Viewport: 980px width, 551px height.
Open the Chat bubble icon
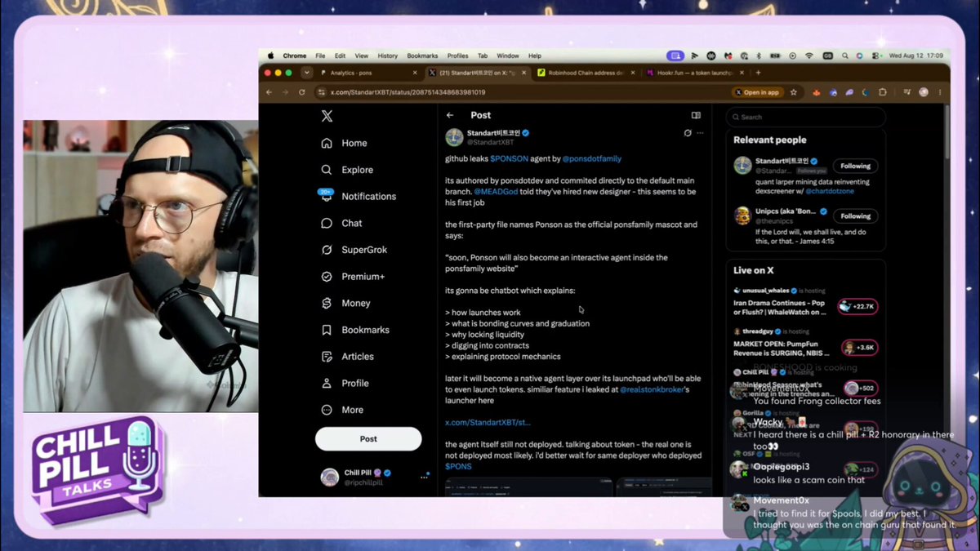pos(327,223)
